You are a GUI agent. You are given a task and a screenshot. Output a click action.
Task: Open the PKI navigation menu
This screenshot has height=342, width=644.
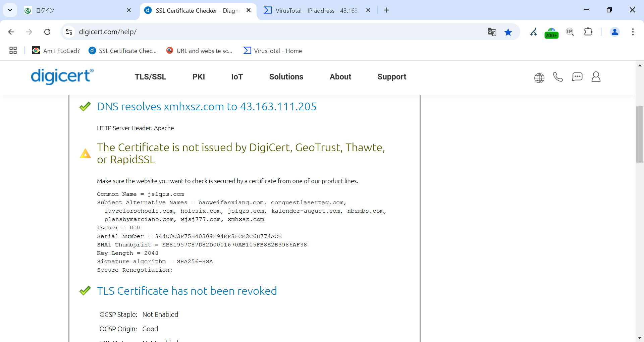pos(199,77)
